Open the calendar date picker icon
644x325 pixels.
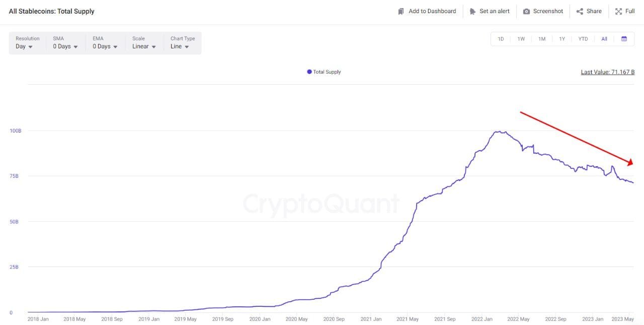coord(624,39)
